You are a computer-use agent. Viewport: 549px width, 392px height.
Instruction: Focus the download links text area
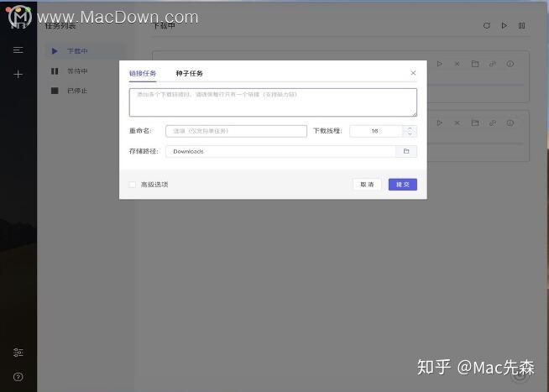pos(273,102)
